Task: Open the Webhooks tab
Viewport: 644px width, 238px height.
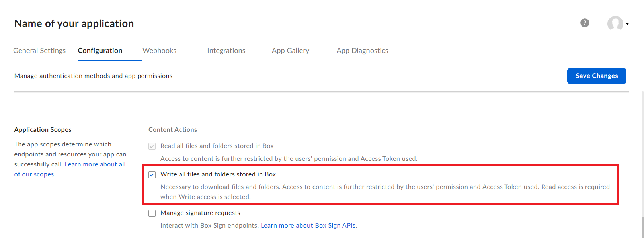Action: pyautogui.click(x=159, y=51)
